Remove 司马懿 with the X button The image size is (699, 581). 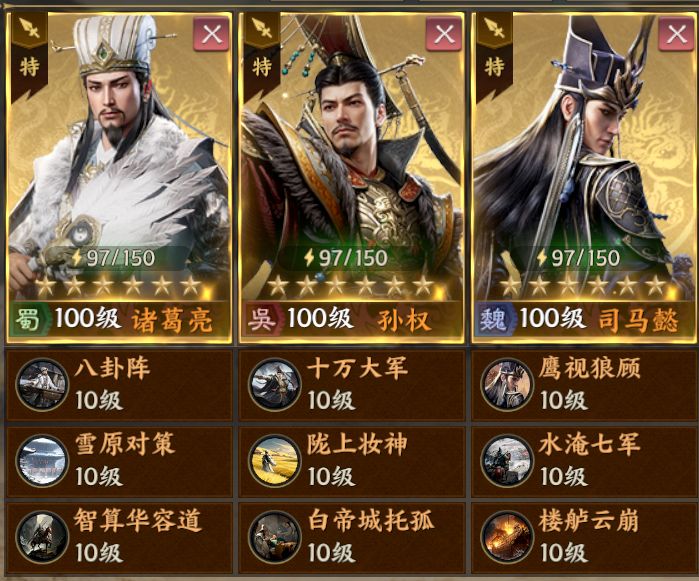(x=676, y=34)
